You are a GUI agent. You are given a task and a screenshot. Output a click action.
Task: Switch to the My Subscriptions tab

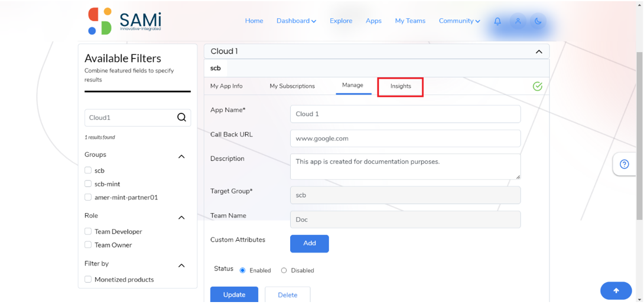292,86
